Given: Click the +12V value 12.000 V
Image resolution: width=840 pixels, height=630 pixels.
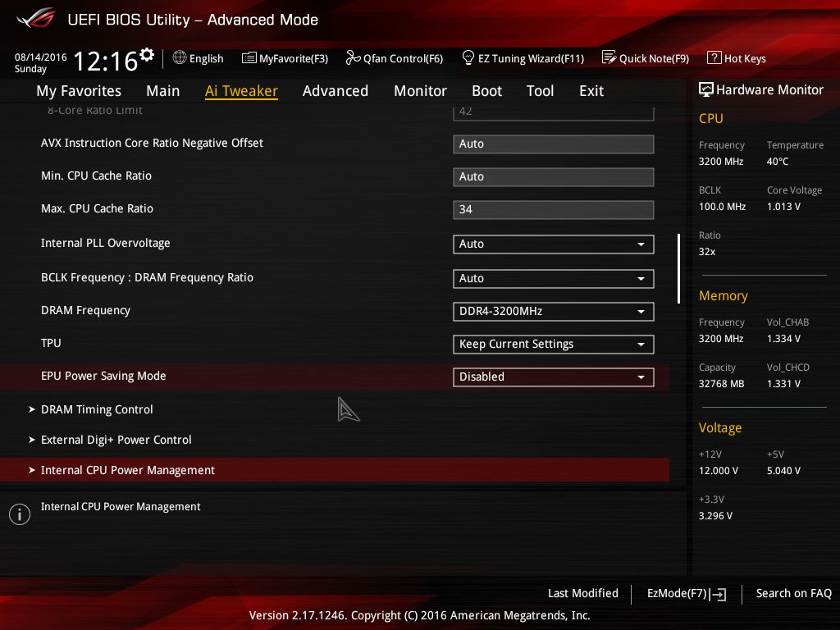Looking at the screenshot, I should [x=719, y=471].
